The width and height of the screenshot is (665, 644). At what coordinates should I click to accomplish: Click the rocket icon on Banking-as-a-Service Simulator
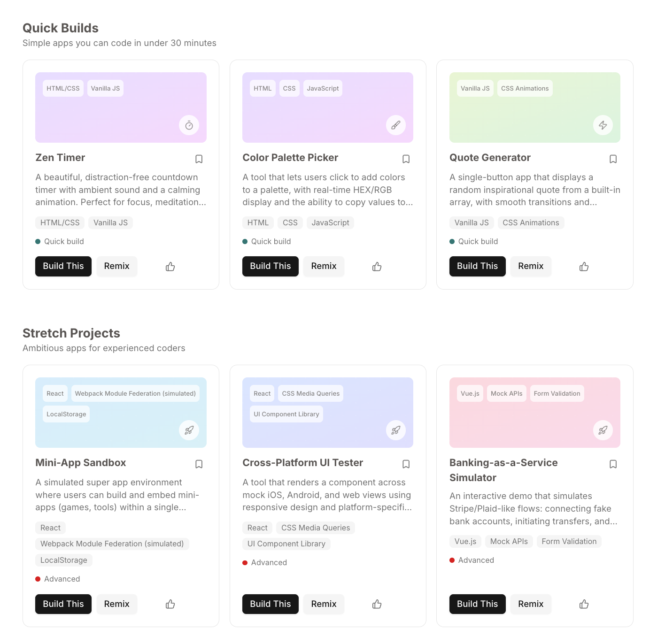click(603, 430)
